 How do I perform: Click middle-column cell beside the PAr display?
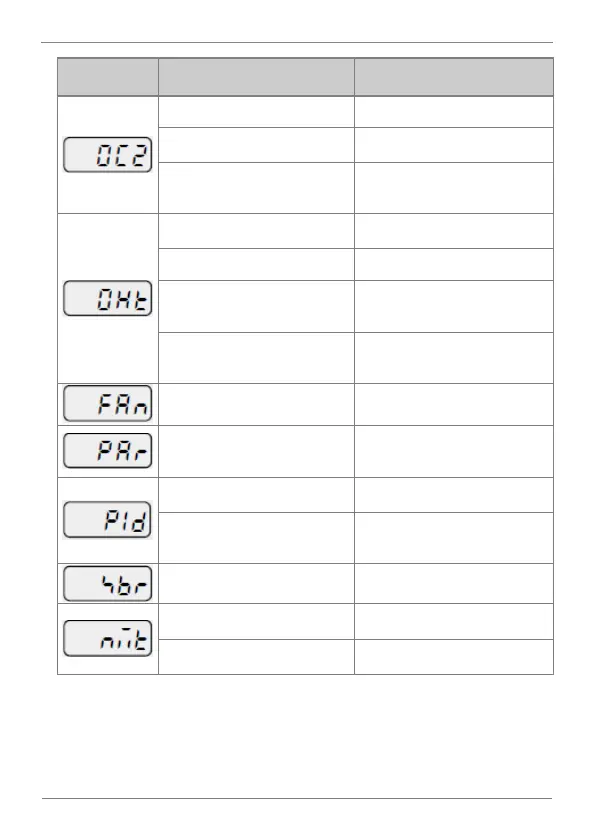click(256, 452)
